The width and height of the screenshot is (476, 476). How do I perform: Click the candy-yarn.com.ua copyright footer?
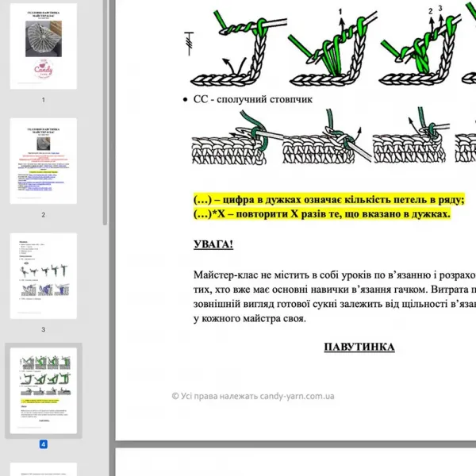point(253,396)
